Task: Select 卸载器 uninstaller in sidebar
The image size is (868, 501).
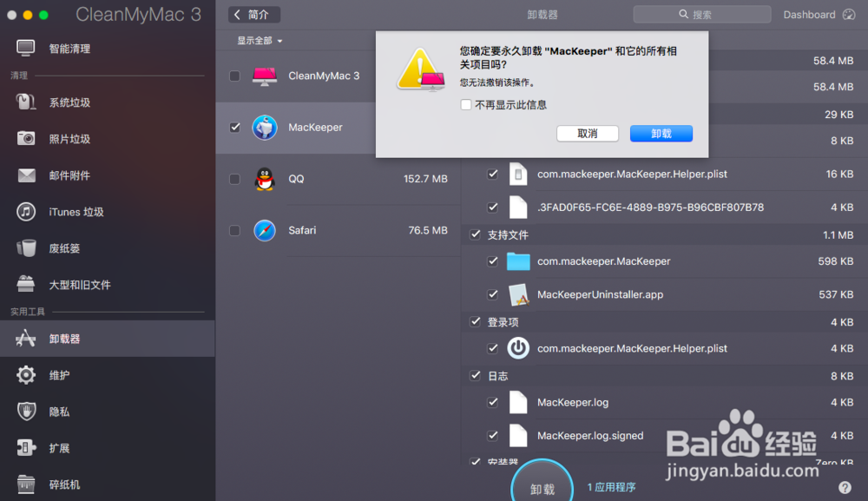Action: (x=108, y=339)
